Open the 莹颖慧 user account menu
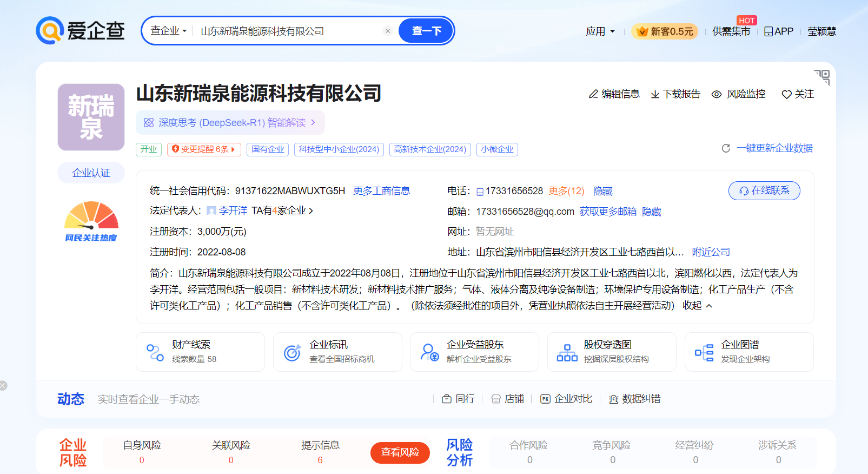The width and height of the screenshot is (868, 474). coord(821,31)
